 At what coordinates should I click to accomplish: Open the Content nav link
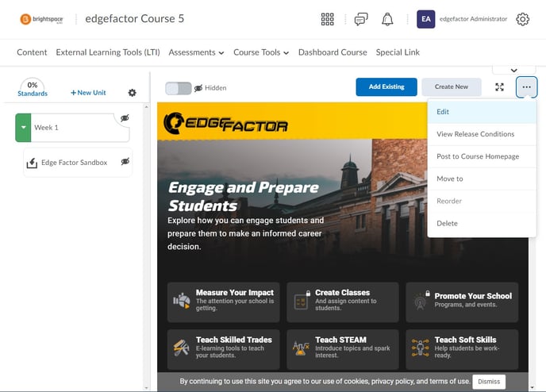[32, 52]
